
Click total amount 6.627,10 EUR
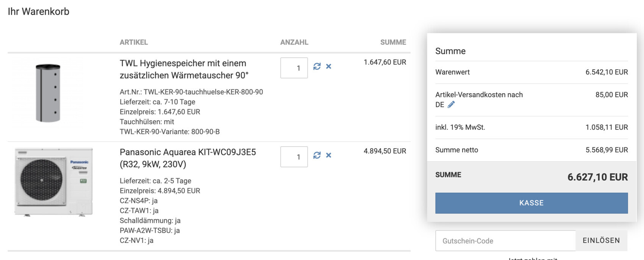(597, 177)
